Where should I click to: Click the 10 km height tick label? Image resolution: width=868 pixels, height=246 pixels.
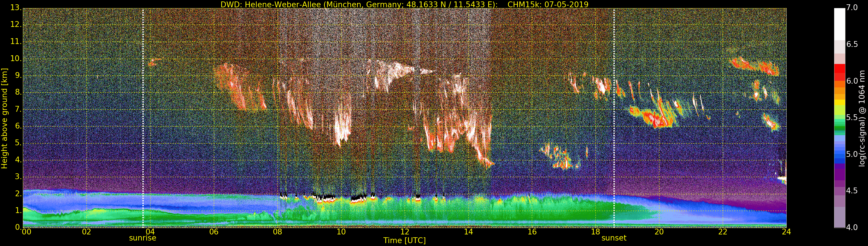(x=16, y=59)
